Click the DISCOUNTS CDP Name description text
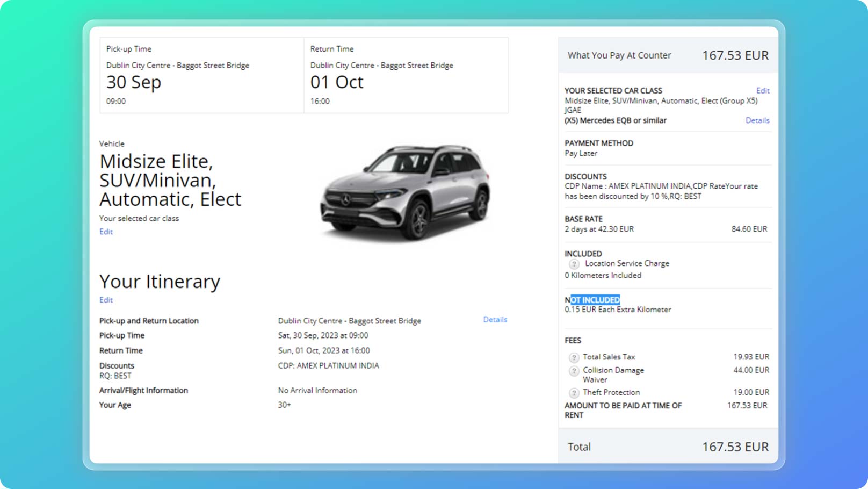This screenshot has width=868, height=489. pyautogui.click(x=661, y=191)
